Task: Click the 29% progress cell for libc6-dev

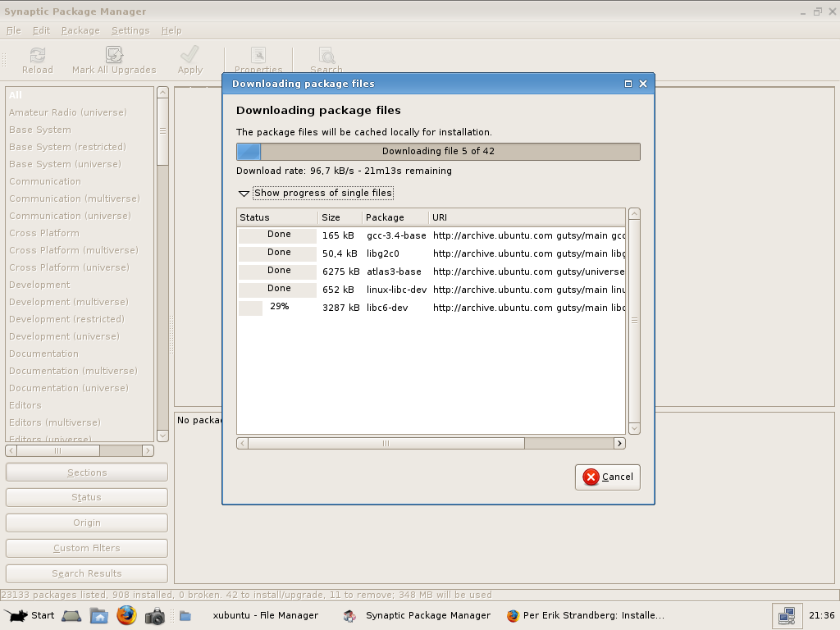Action: tap(277, 308)
